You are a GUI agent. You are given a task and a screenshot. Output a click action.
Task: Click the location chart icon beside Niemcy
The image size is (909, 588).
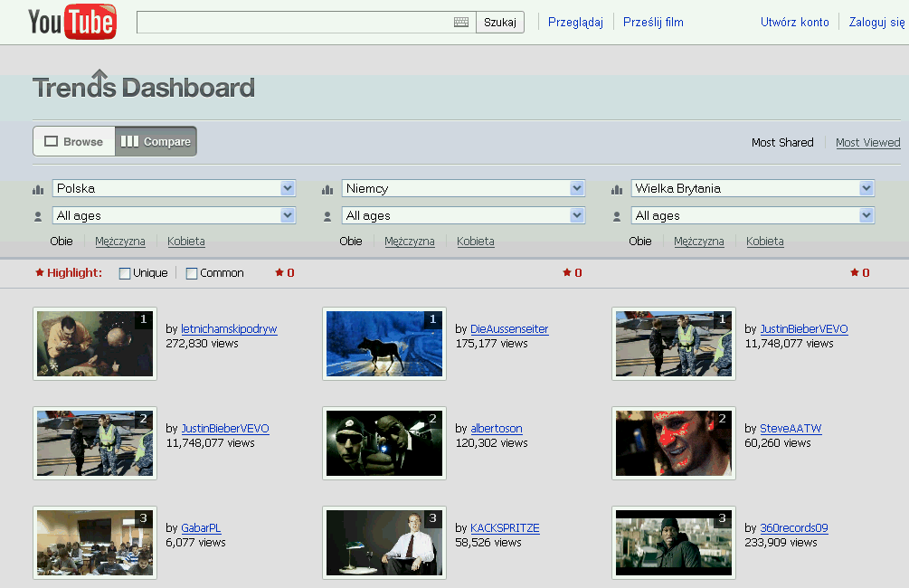point(327,190)
